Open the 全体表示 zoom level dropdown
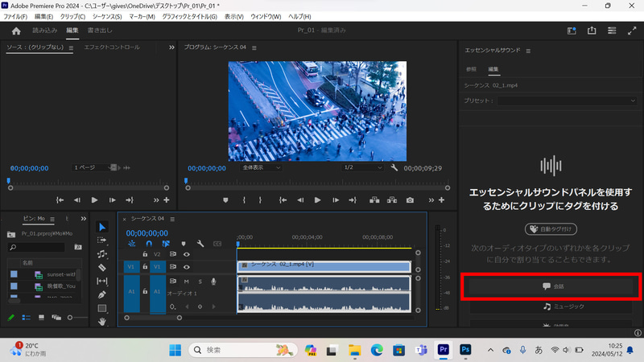The image size is (644, 362). 261,167
